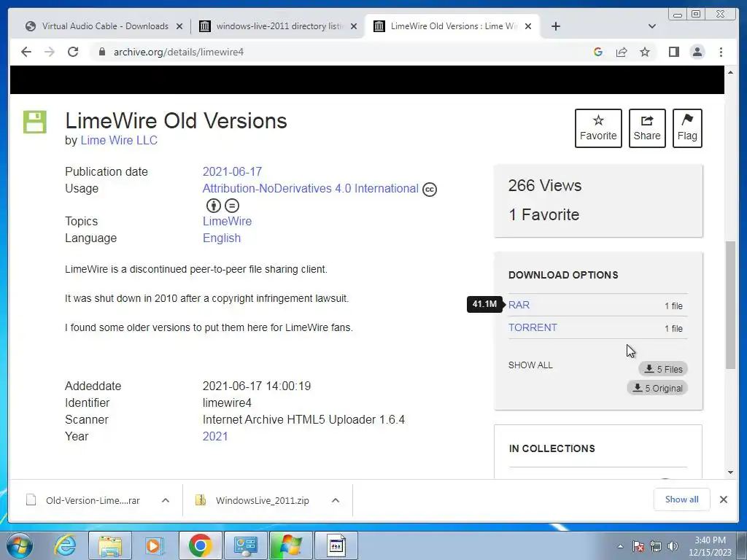747x560 pixels.
Task: Click the scrollbar down arrow
Action: [730, 472]
